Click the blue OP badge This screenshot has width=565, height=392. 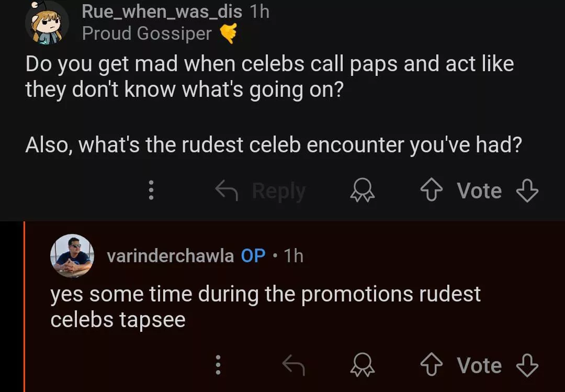(253, 256)
